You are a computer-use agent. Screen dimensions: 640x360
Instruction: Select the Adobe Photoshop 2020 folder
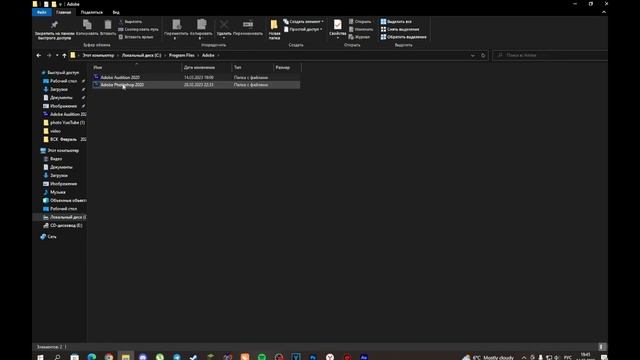(x=196, y=85)
